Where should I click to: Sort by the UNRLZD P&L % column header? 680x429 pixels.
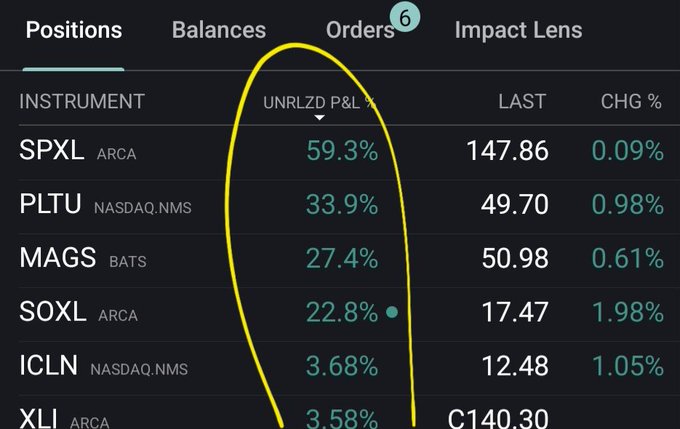320,102
